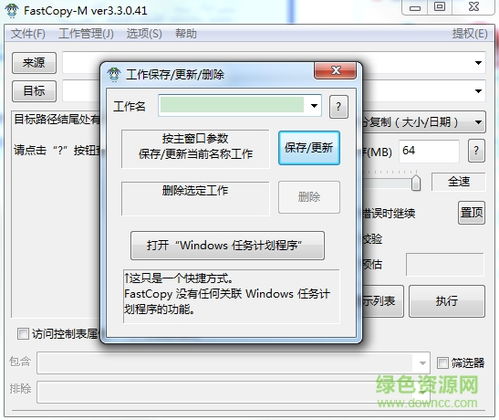Click the job name input field
This screenshot has height=420, width=499.
point(232,106)
